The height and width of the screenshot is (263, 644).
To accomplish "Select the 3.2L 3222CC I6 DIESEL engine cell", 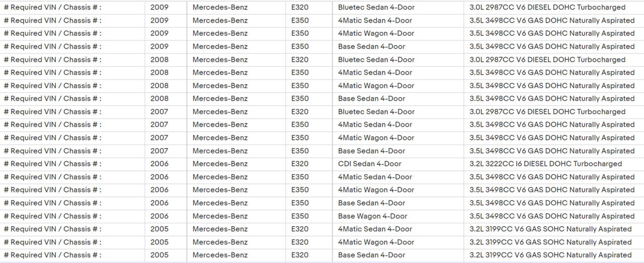I will pyautogui.click(x=545, y=164).
